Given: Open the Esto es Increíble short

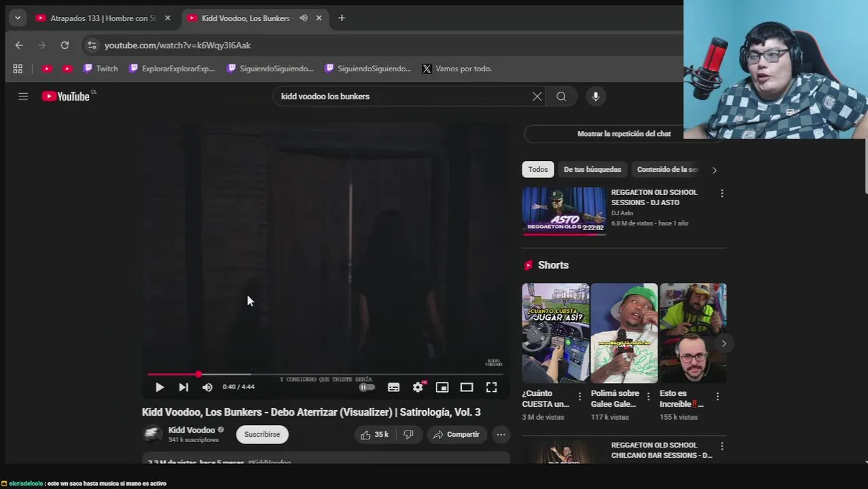Looking at the screenshot, I should coord(693,333).
